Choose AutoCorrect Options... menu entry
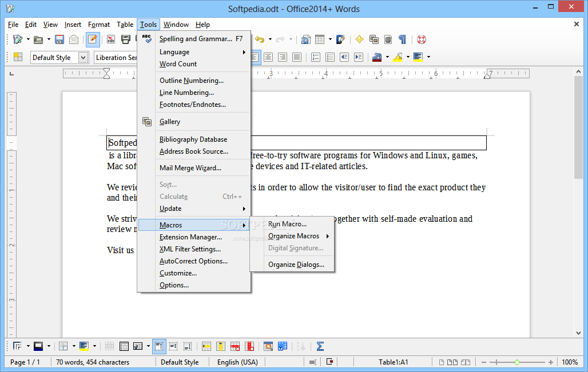Screen dimensions: 588x372 click(x=194, y=261)
